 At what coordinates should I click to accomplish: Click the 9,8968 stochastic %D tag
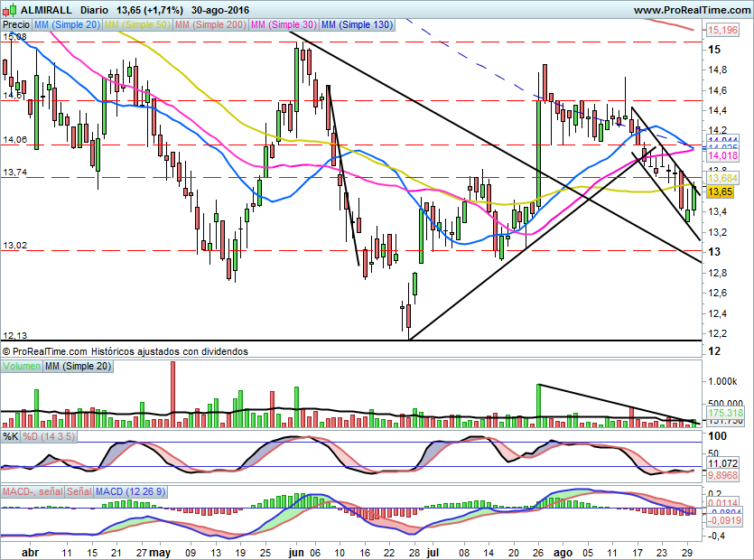pos(722,475)
